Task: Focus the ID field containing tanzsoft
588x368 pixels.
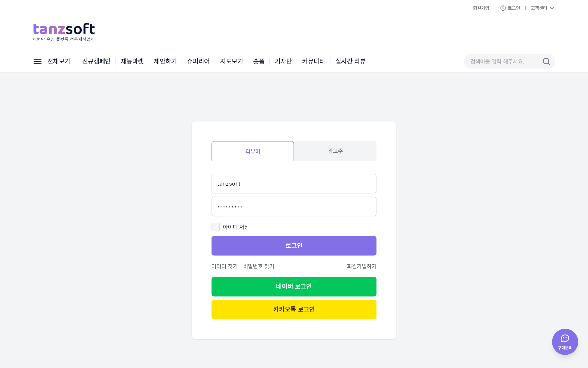Action: pos(294,184)
